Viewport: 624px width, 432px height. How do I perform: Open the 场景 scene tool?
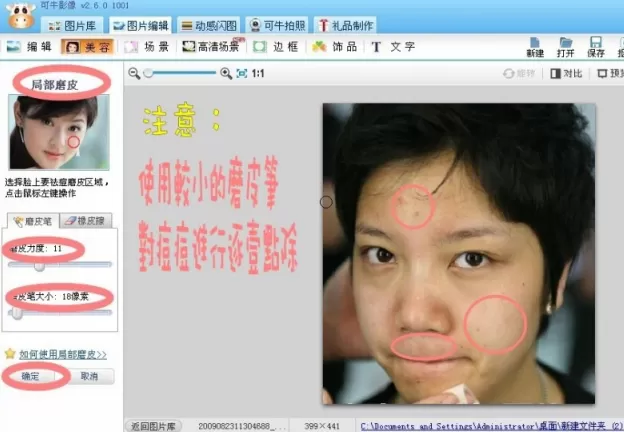(146, 47)
